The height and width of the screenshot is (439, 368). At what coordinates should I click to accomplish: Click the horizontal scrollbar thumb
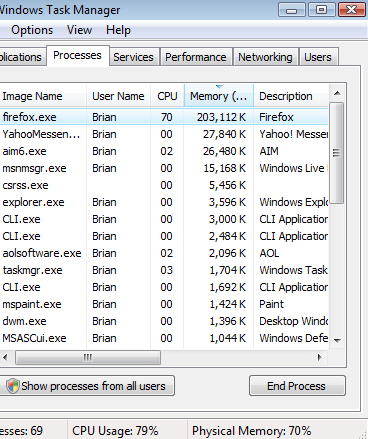[88, 357]
